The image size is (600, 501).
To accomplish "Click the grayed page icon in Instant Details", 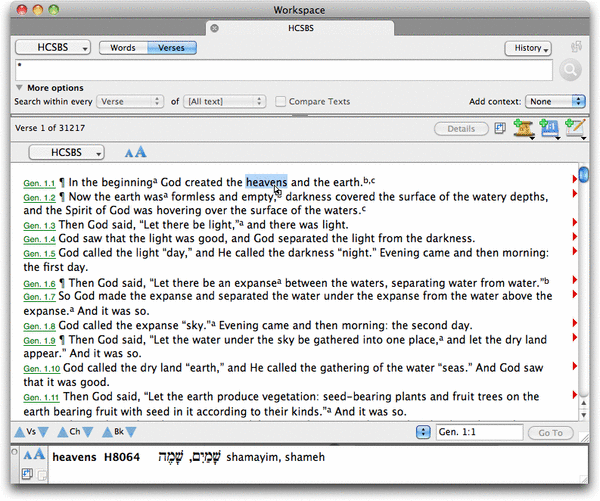I will click(x=42, y=475).
